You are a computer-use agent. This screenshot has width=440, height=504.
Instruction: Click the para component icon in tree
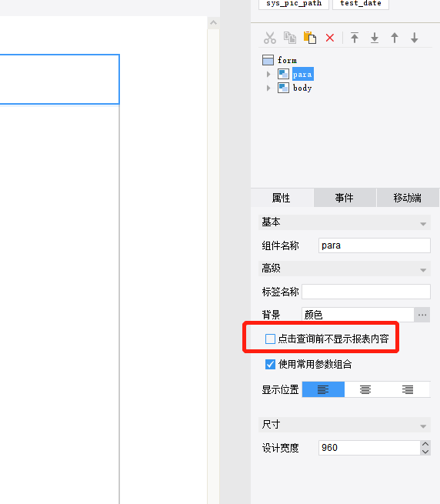click(283, 74)
